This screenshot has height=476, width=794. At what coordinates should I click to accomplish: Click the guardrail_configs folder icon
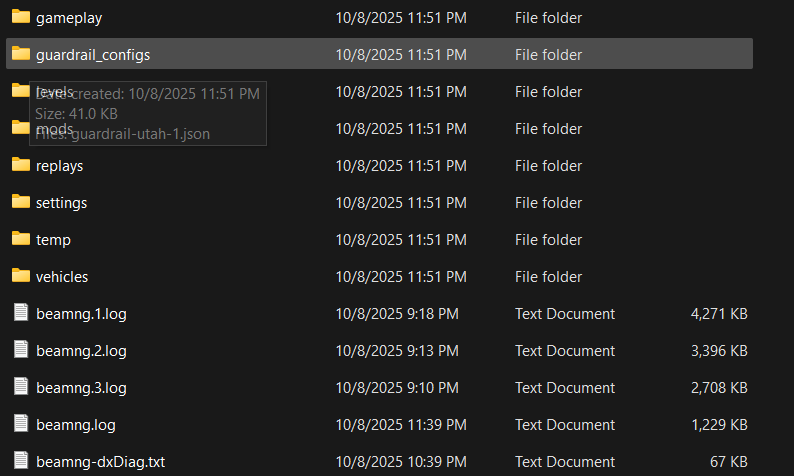[21, 54]
